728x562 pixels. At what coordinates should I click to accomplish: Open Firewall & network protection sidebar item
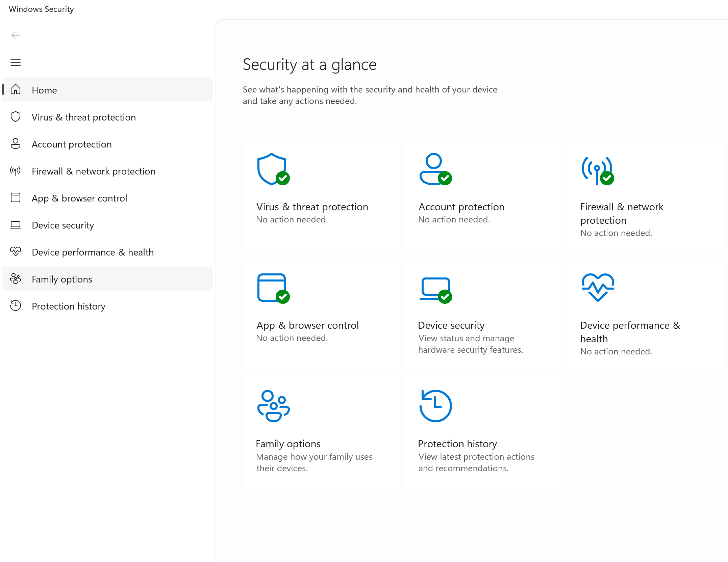click(93, 171)
